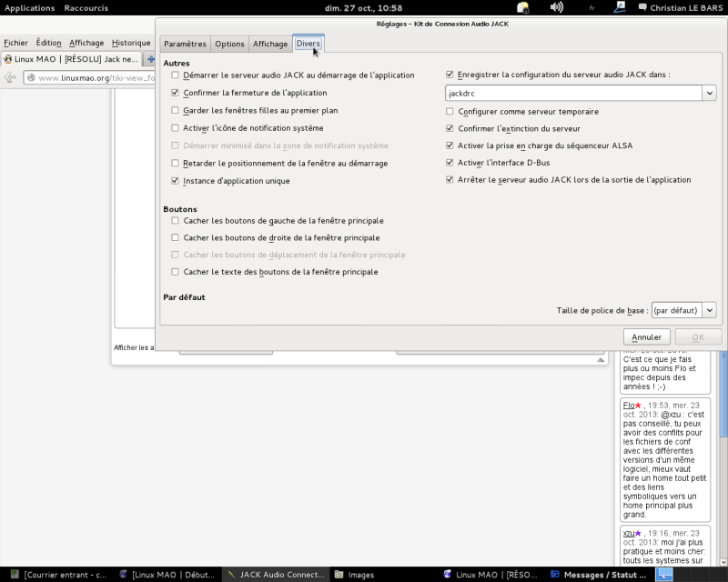Image resolution: width=728 pixels, height=582 pixels.
Task: Uncheck Arrêter le serveur audio JACK on exit
Action: tap(450, 180)
